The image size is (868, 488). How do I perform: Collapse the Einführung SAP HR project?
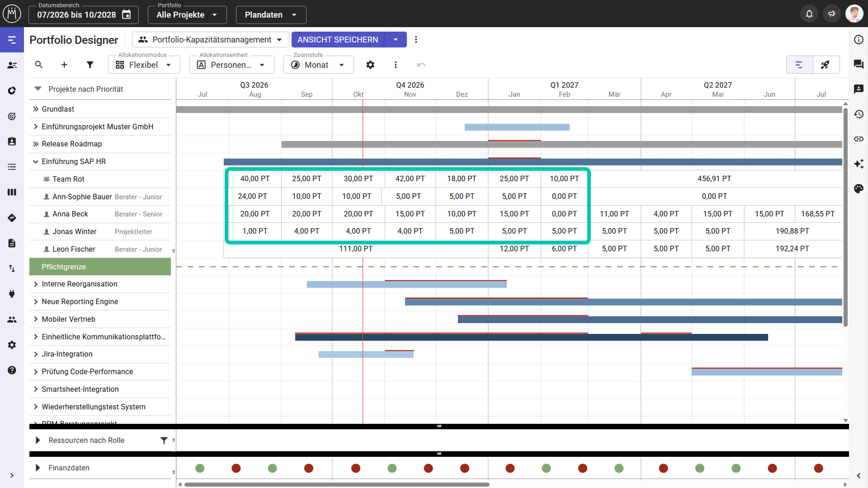click(36, 161)
